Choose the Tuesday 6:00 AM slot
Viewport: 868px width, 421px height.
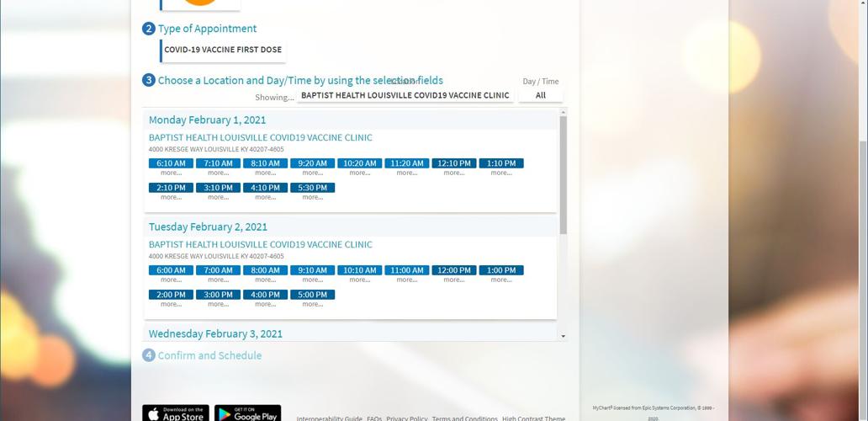pos(171,270)
